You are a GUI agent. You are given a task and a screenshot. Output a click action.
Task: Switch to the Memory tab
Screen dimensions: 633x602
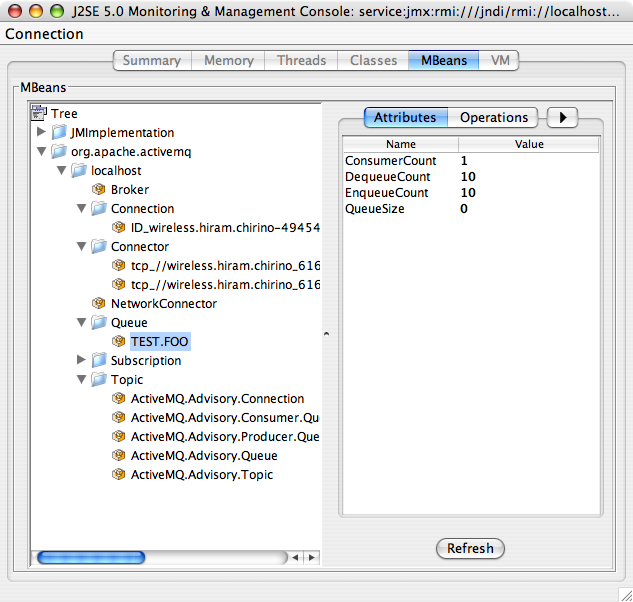coord(228,61)
